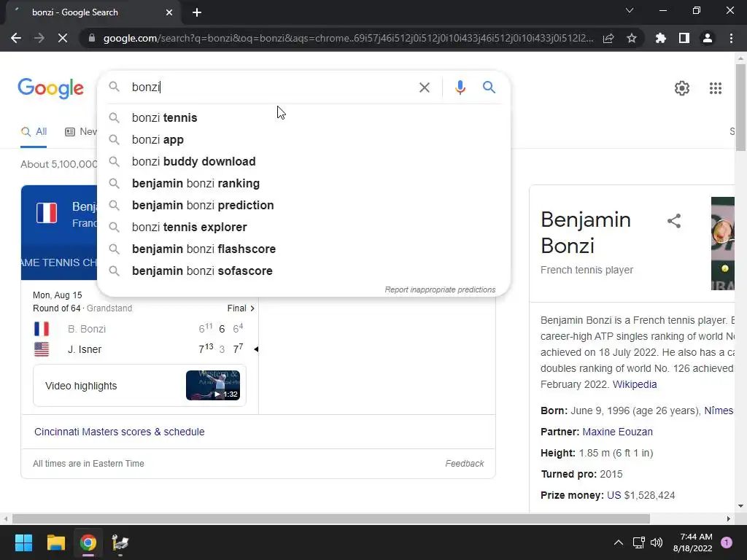Select the bonzi app suggestion
The width and height of the screenshot is (747, 560).
(303, 139)
